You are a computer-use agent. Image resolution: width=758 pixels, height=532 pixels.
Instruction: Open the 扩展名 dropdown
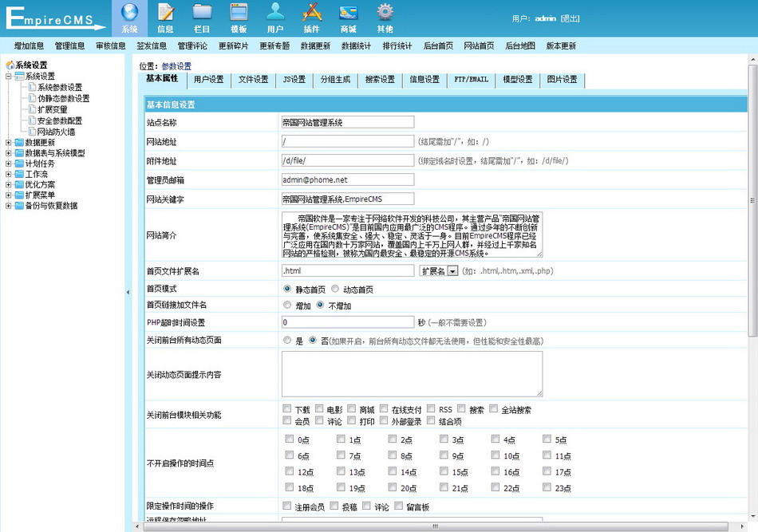pyautogui.click(x=439, y=271)
